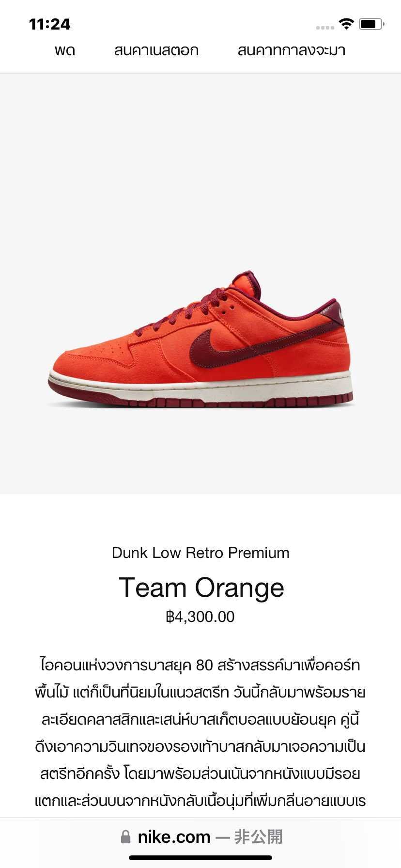Image resolution: width=401 pixels, height=868 pixels.
Task: Switch to the สนคาทกาลงจะมา upcoming tab
Action: click(x=291, y=50)
